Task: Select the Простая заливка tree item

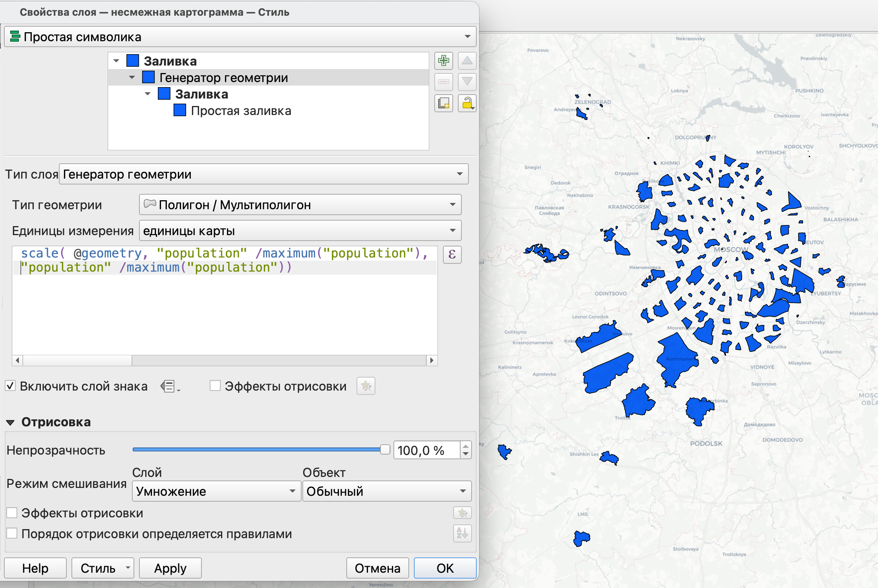Action: 241,111
